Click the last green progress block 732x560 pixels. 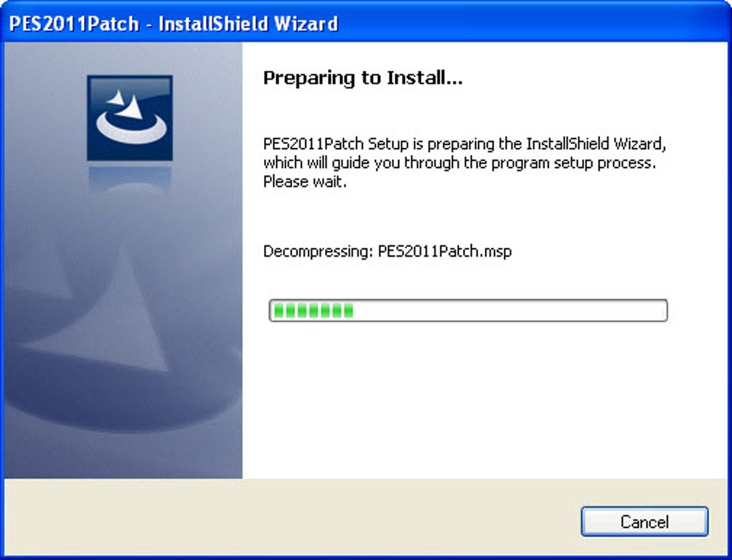point(348,310)
